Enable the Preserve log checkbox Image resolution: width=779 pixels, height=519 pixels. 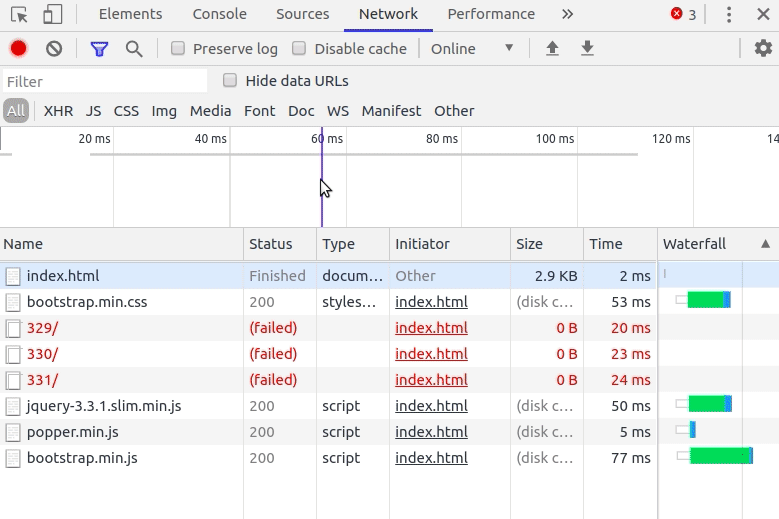click(178, 48)
